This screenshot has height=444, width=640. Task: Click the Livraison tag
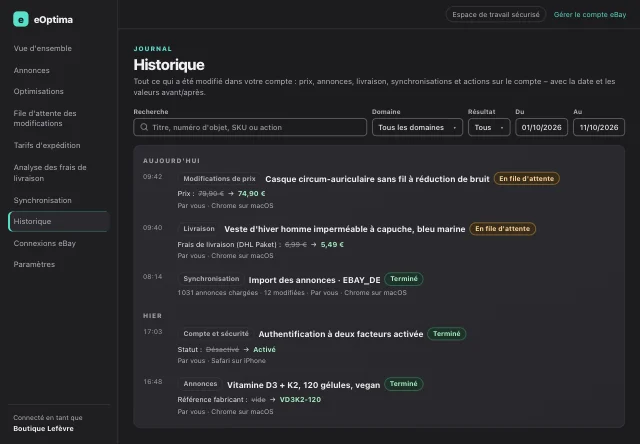tap(199, 229)
